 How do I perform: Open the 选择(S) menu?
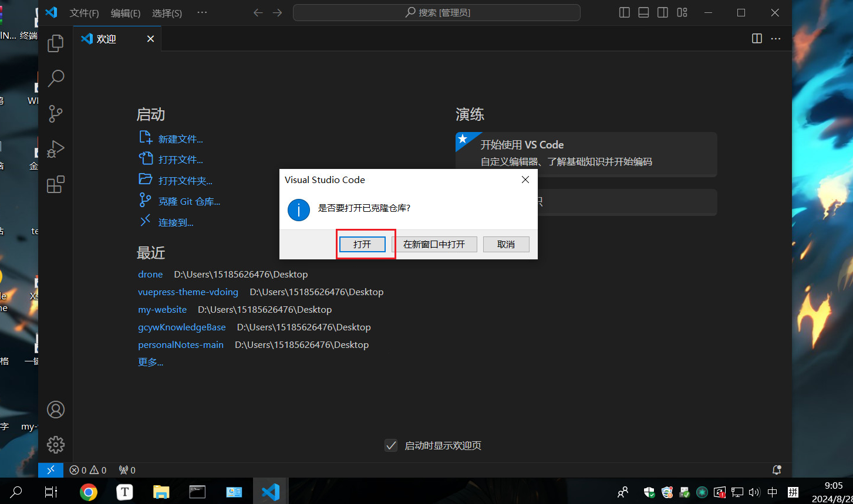(167, 13)
